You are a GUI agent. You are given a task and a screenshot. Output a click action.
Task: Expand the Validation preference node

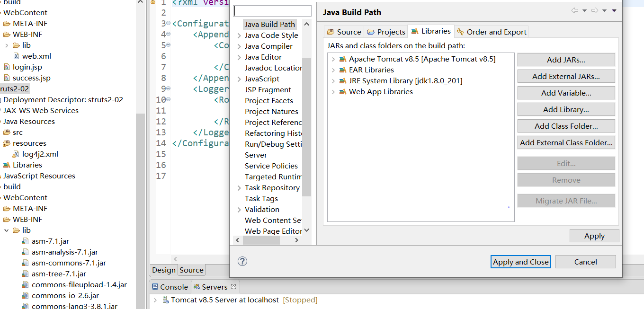[239, 209]
